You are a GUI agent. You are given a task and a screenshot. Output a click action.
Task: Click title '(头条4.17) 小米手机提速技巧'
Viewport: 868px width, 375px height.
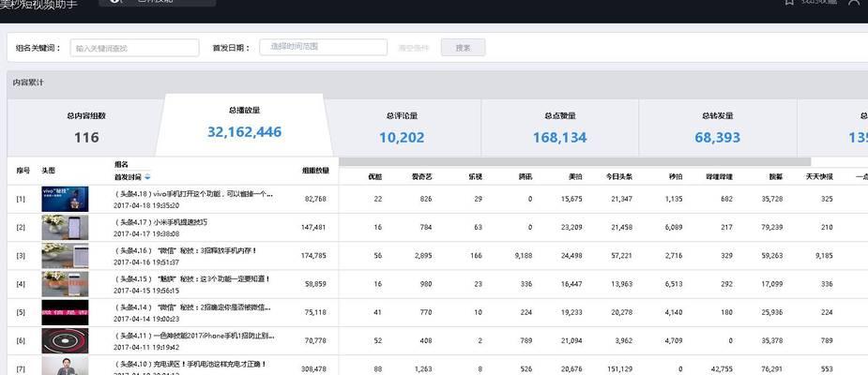[x=161, y=222]
